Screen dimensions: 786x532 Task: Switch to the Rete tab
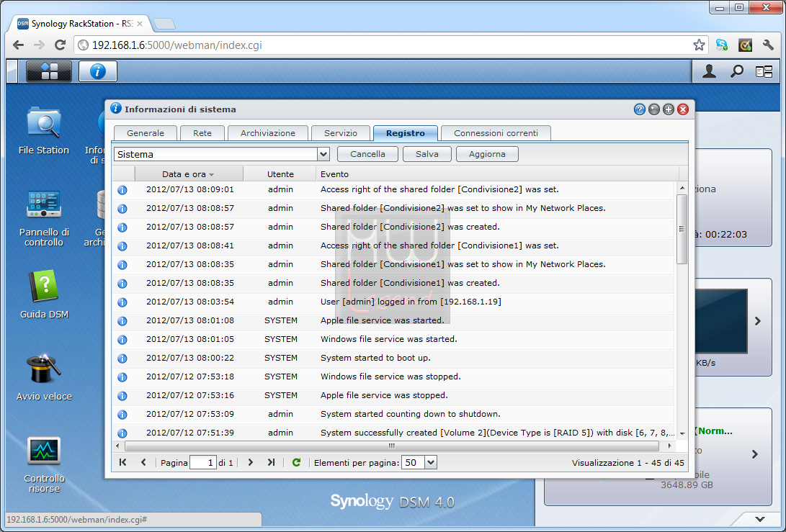tap(202, 133)
